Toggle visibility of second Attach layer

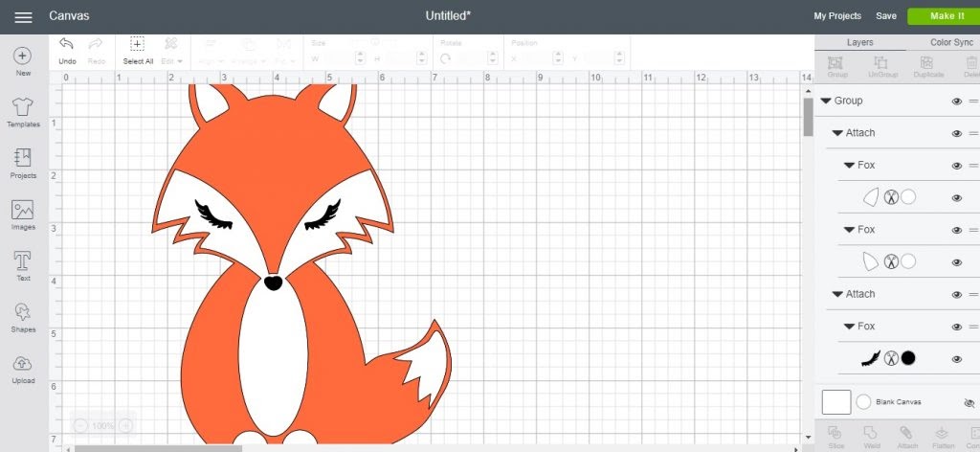tap(956, 294)
